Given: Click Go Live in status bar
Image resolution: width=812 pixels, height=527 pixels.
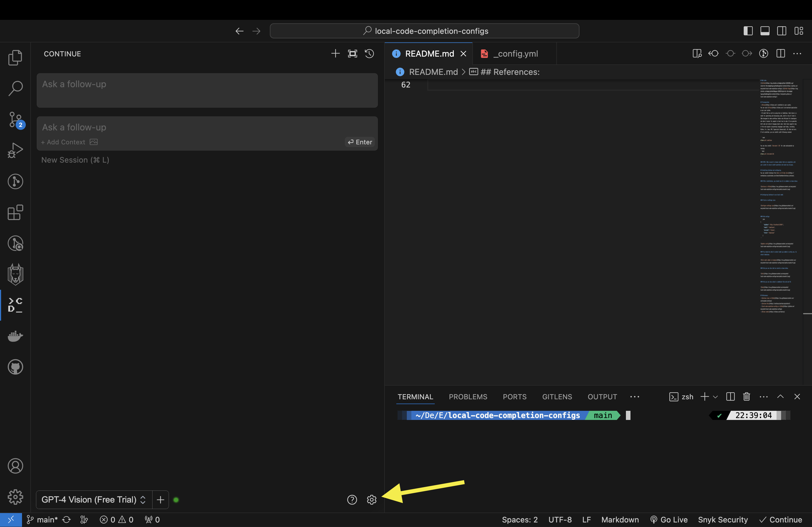Looking at the screenshot, I should tap(669, 519).
